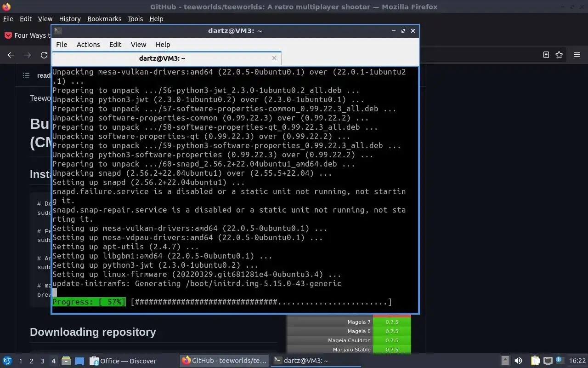Click the Mageia Cauldron row label

click(x=349, y=340)
